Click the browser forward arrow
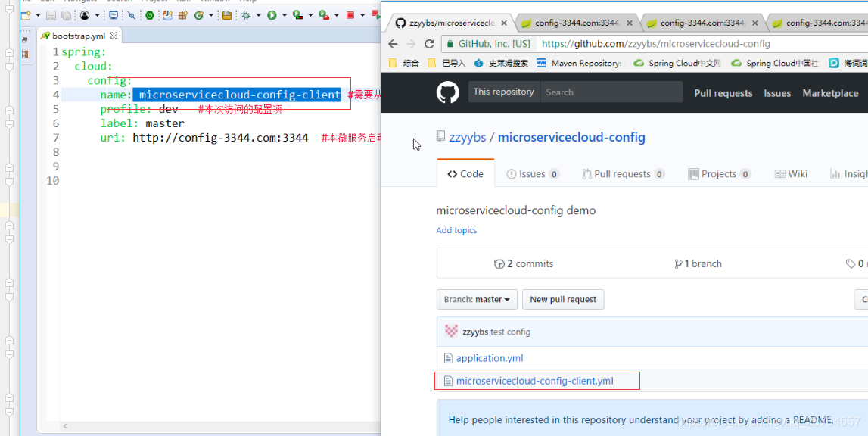 pyautogui.click(x=411, y=44)
